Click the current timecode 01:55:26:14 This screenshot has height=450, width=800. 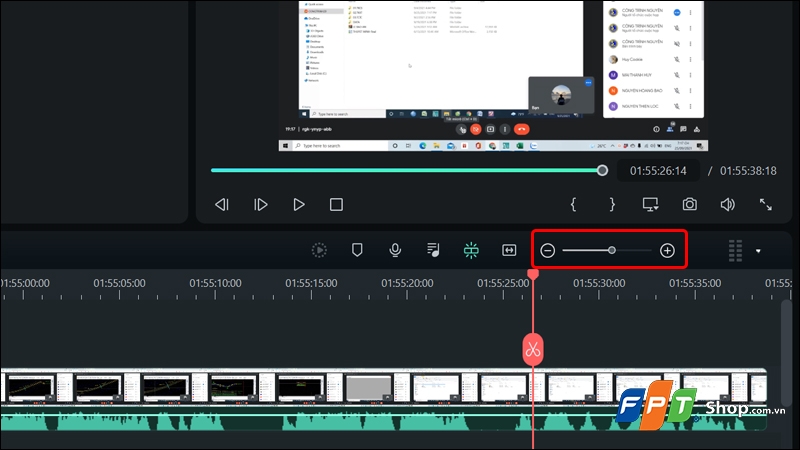tap(658, 171)
